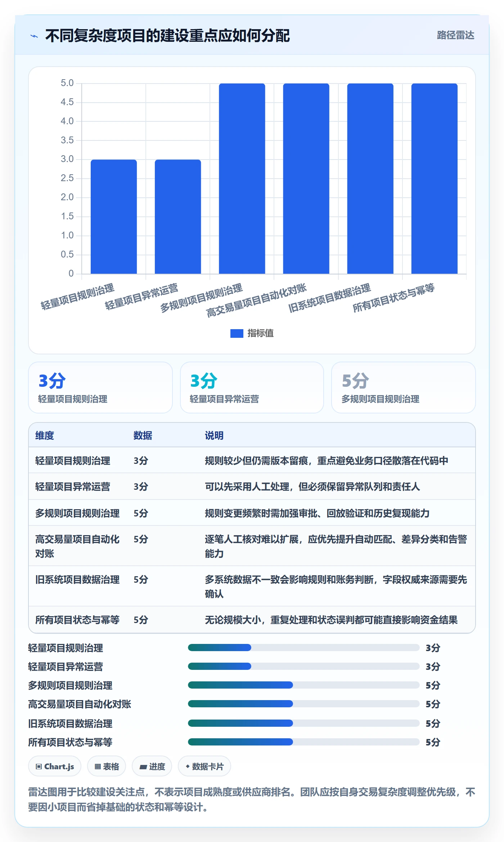
Task: Select table row 旧系统项目数据治理
Action: [x=252, y=586]
